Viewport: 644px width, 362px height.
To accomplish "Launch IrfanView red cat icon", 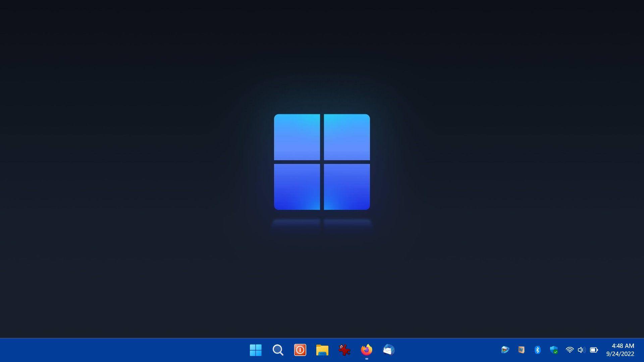I will point(344,350).
